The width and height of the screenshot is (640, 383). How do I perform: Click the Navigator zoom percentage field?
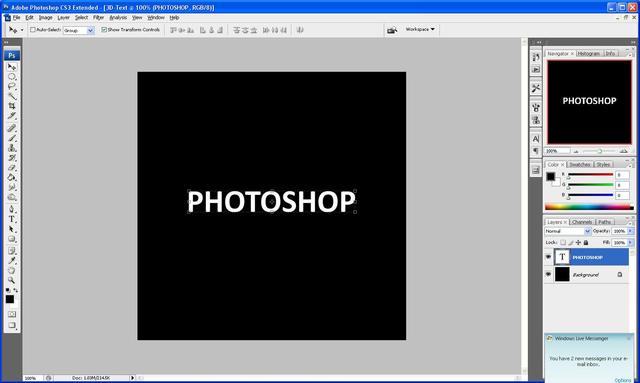point(558,151)
